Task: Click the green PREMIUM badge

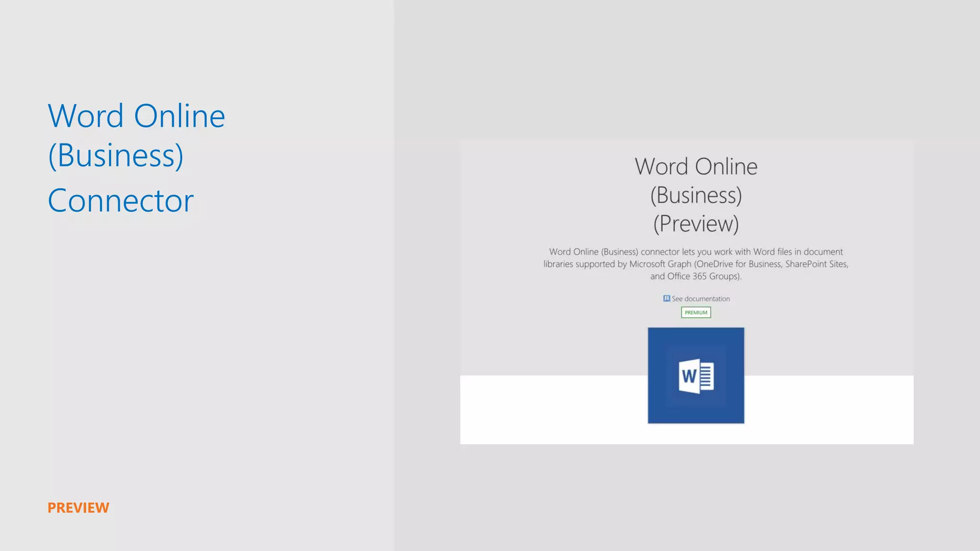Action: [696, 312]
